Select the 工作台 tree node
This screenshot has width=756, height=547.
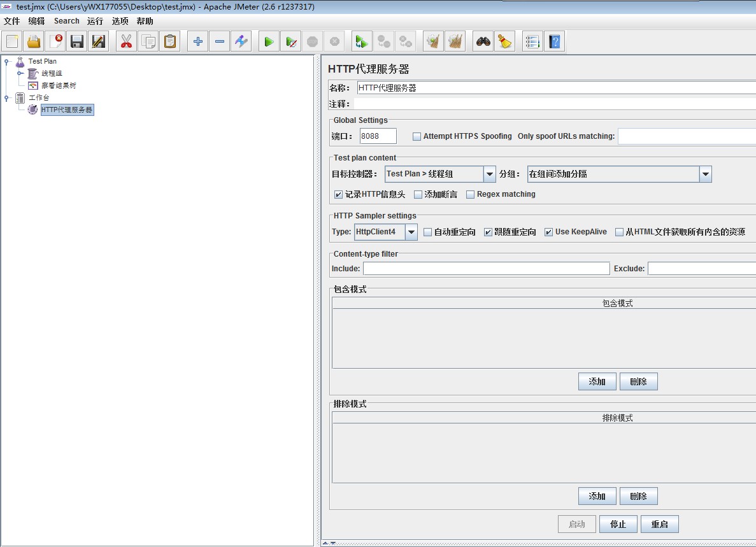click(x=39, y=98)
